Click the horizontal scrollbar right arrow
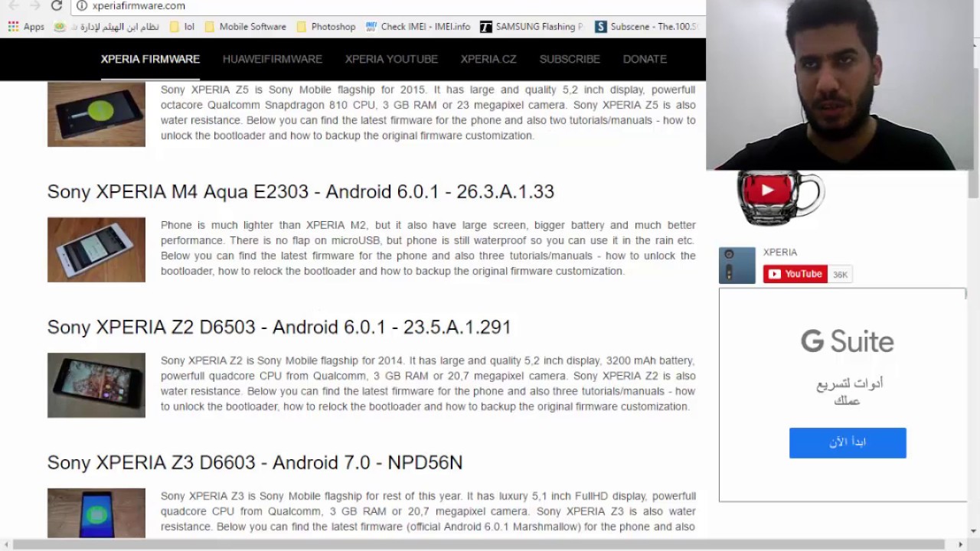This screenshot has height=551, width=980. pyautogui.click(x=961, y=544)
